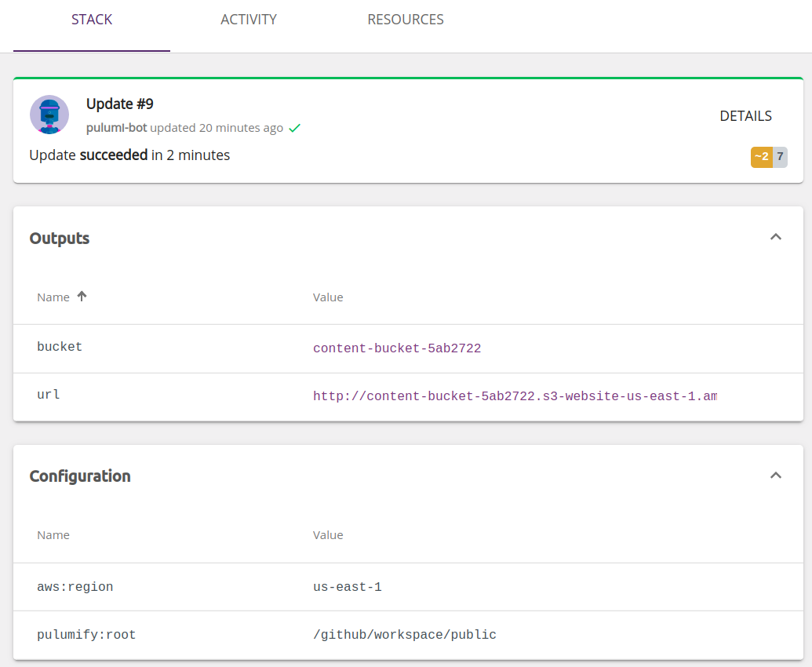The image size is (812, 667).
Task: Click the Value column header in Outputs
Action: click(328, 297)
